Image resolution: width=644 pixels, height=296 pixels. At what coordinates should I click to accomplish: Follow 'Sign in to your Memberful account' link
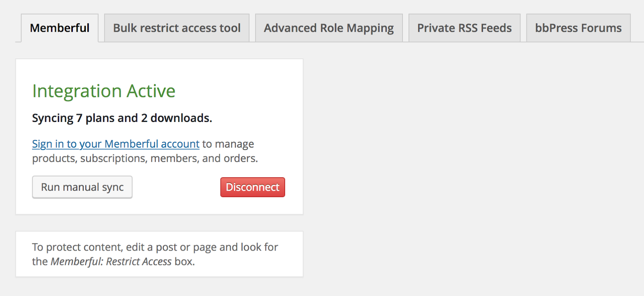116,144
